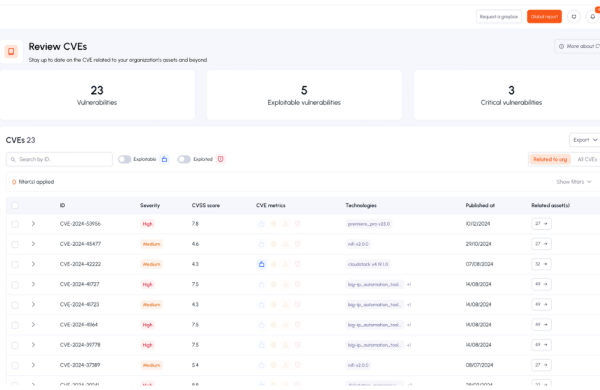The width and height of the screenshot is (600, 390).
Task: Click the info icon in More about button
Action: [561, 46]
